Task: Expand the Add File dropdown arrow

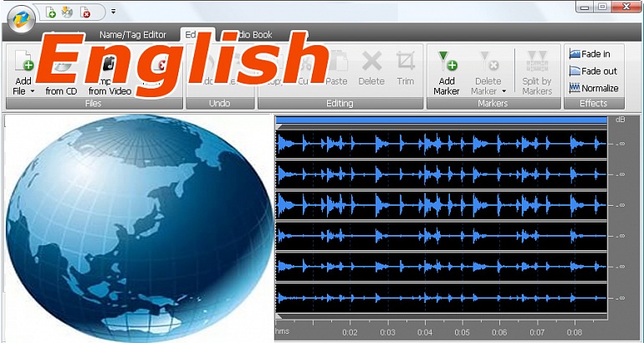Action: click(33, 91)
